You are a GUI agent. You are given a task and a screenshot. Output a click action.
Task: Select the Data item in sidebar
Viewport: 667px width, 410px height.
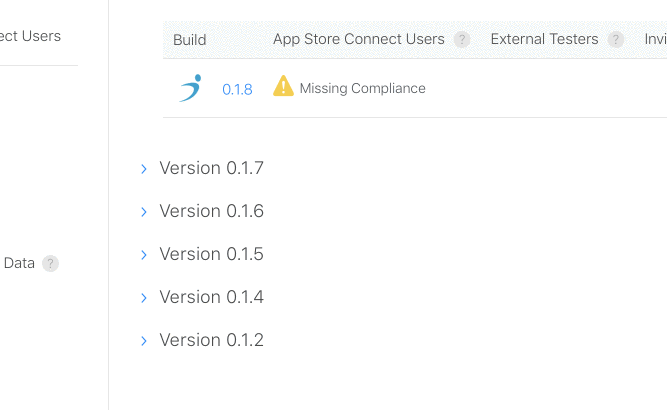(19, 263)
